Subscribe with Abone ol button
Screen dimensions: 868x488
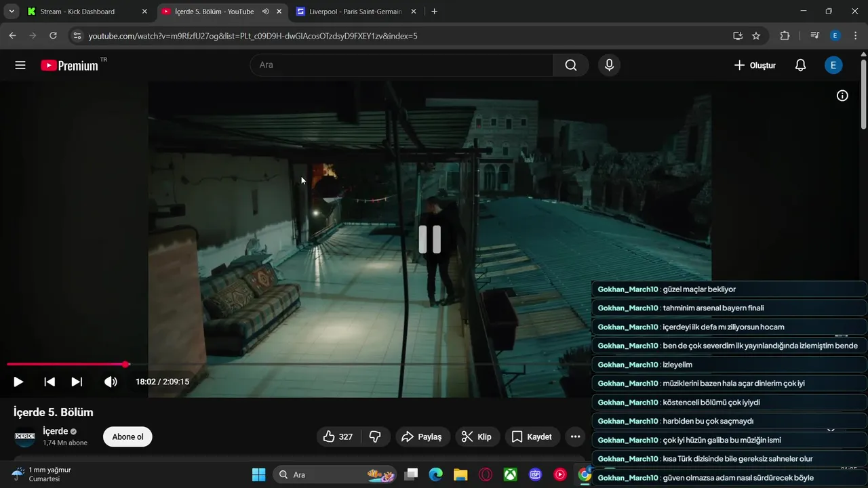point(127,436)
